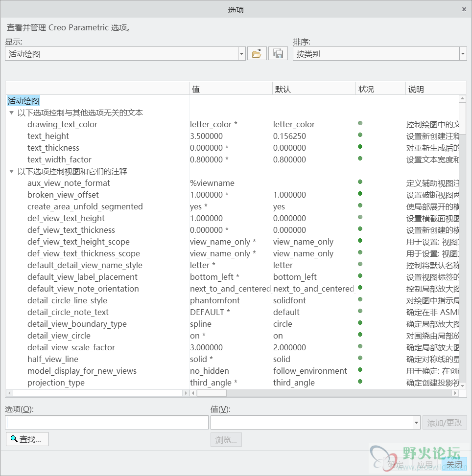Click the phantomfont value cell
The image size is (472, 476).
coord(215,300)
